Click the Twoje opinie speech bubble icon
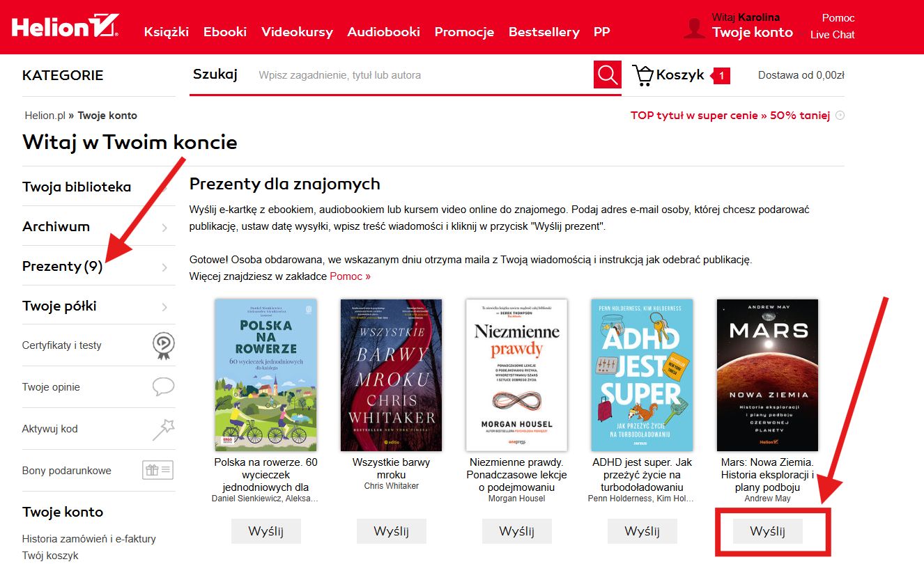The height and width of the screenshot is (564, 924). 164,386
